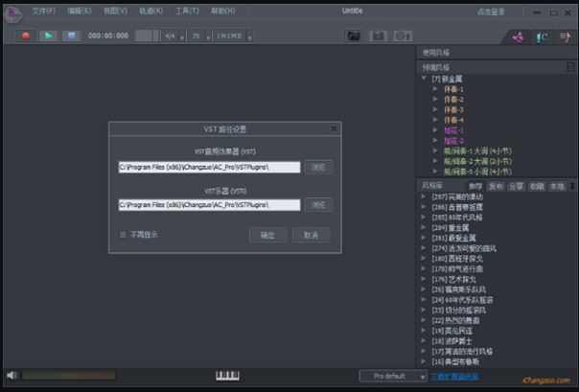
Task: Open the 工具(T) menu
Action: pos(187,11)
